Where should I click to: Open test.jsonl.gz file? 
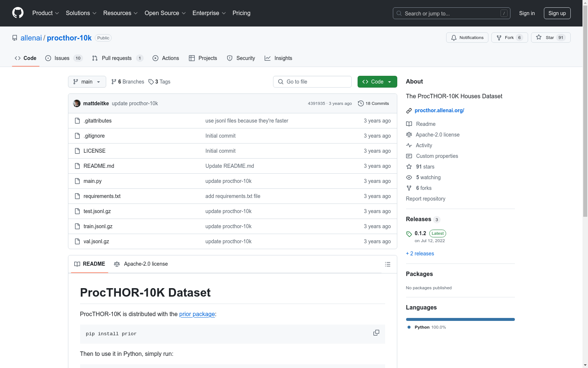tap(97, 211)
